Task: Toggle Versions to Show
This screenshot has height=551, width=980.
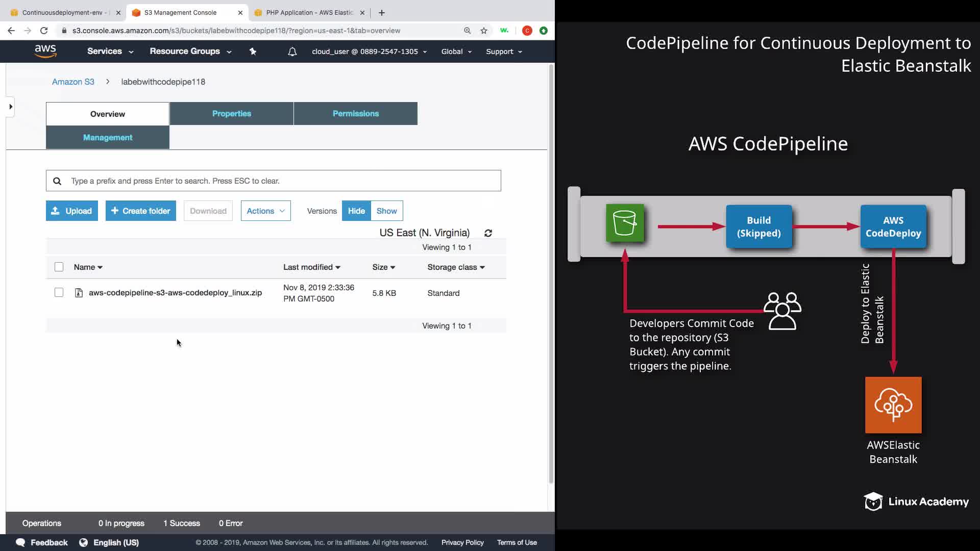Action: tap(386, 211)
